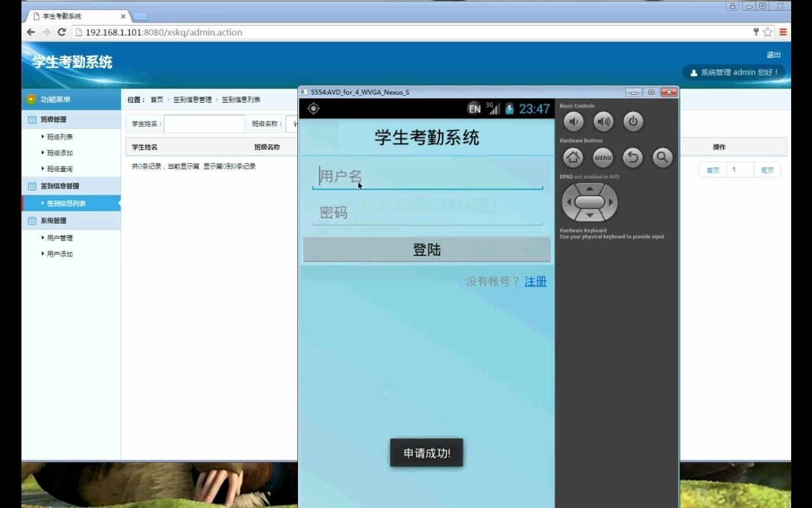Click the browser back navigation arrow
812x508 pixels.
[x=30, y=32]
